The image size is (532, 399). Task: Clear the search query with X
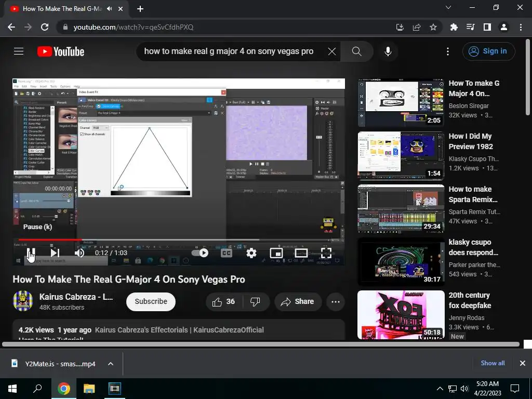pos(332,51)
